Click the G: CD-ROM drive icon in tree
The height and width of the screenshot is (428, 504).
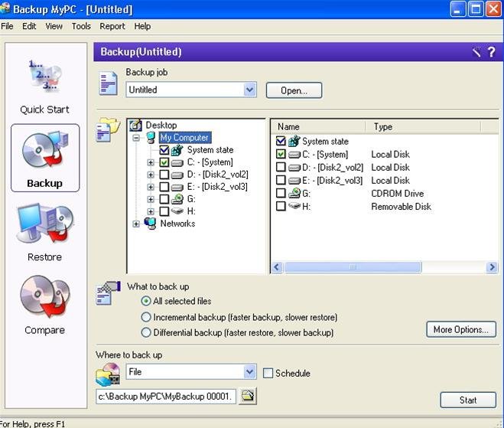[177, 199]
